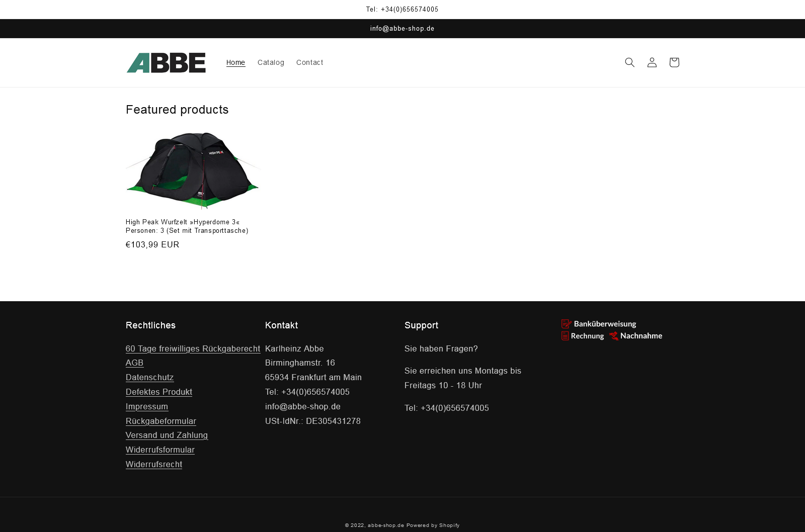
Task: Open the search icon in header
Action: (629, 62)
